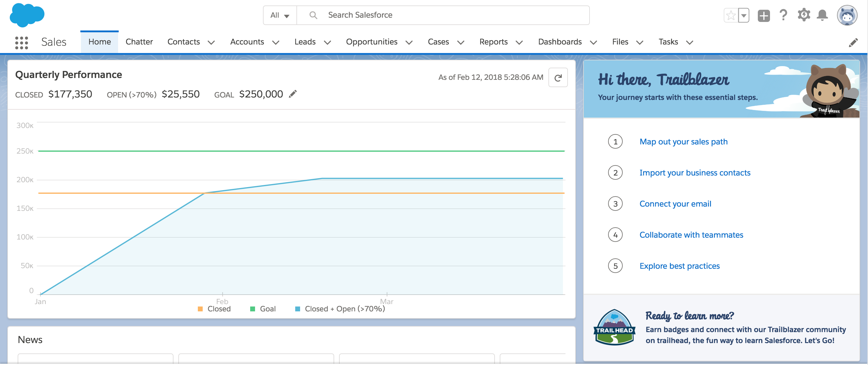Open the Reports tab
This screenshot has height=365, width=868.
click(493, 42)
